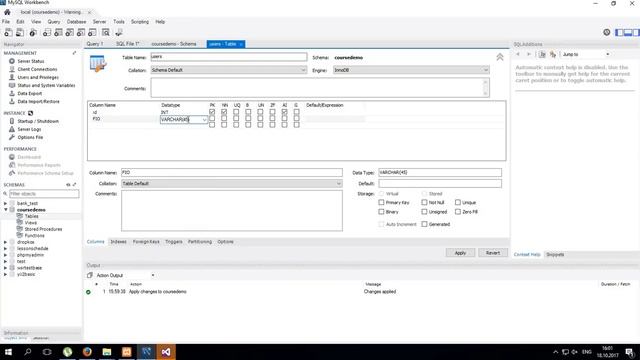Check the Primary Key checkbox in details
The image size is (640, 360).
[x=381, y=202]
